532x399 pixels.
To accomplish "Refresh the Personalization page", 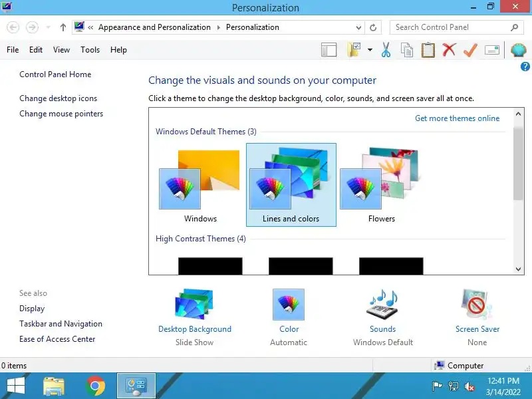I will pyautogui.click(x=373, y=27).
